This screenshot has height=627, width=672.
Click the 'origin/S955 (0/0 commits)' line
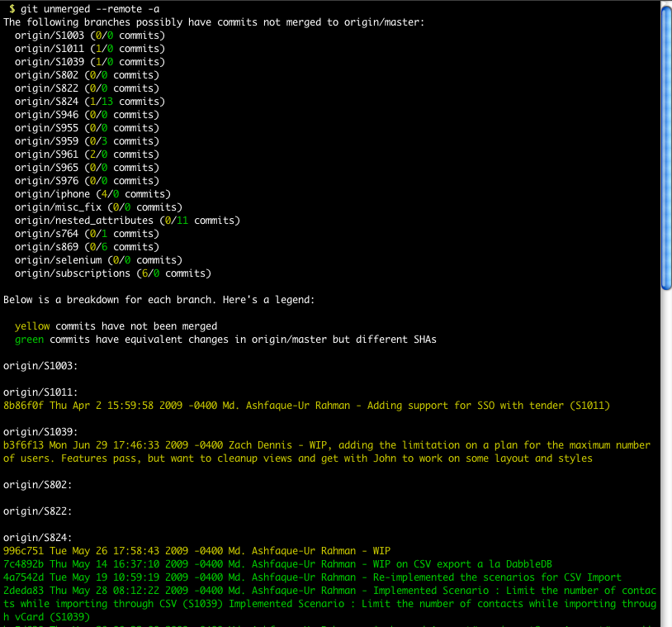pos(87,128)
